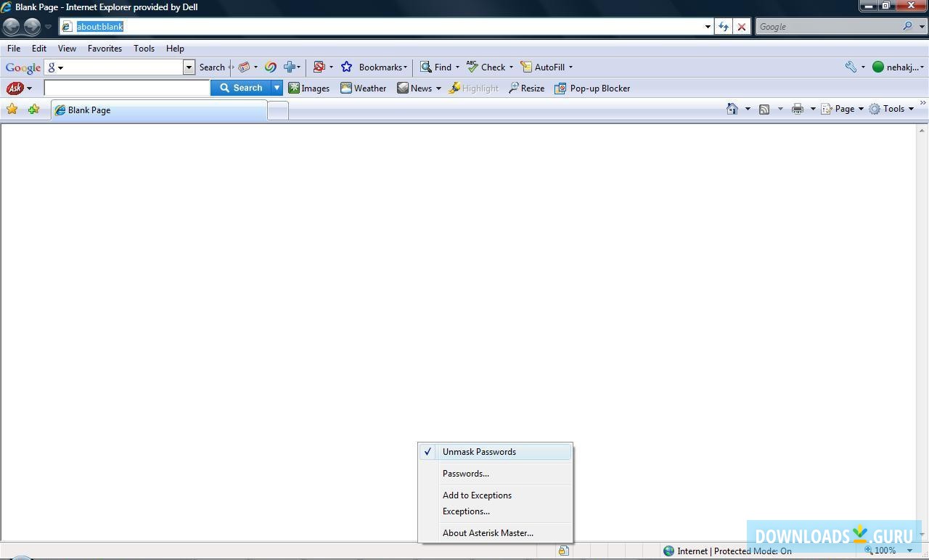Expand the address bar history dropdown
Image resolution: width=929 pixels, height=560 pixels.
pos(708,27)
